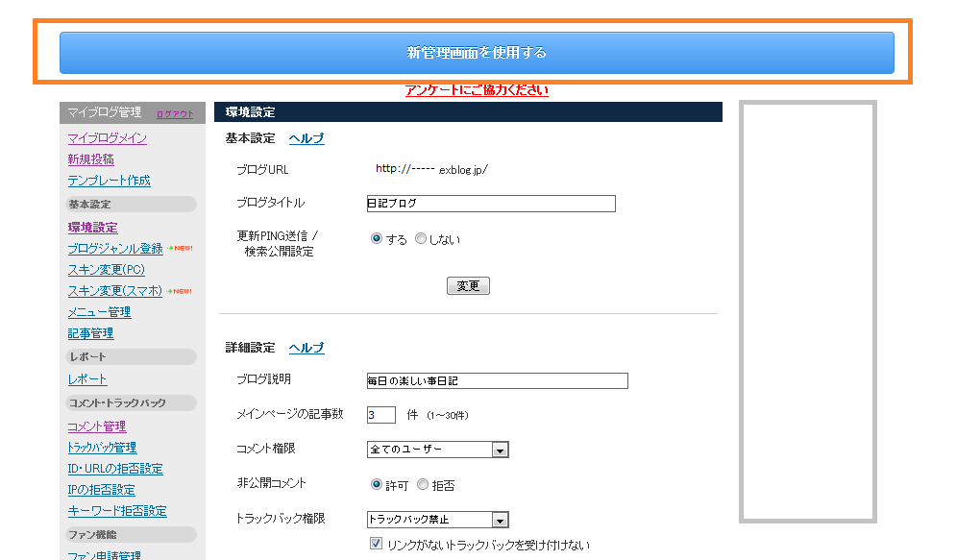Select 拒否 for 非公開コメント

[x=423, y=484]
